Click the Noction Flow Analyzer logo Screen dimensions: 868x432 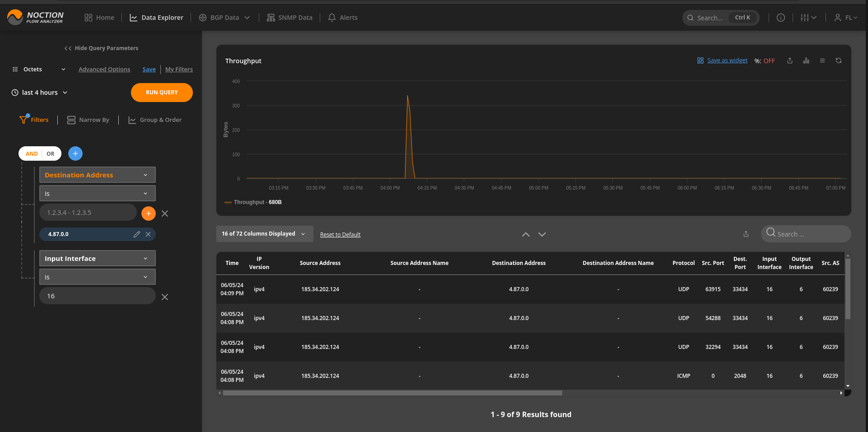pyautogui.click(x=35, y=17)
